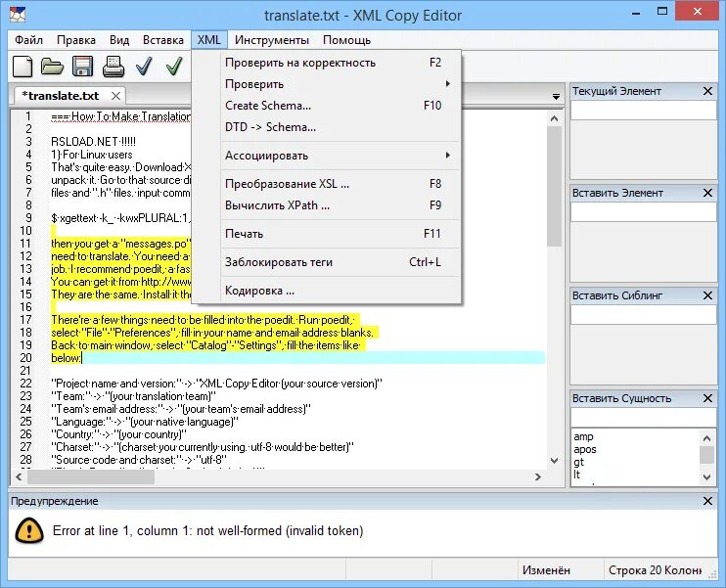
Task: Open the Вид menu
Action: click(119, 40)
